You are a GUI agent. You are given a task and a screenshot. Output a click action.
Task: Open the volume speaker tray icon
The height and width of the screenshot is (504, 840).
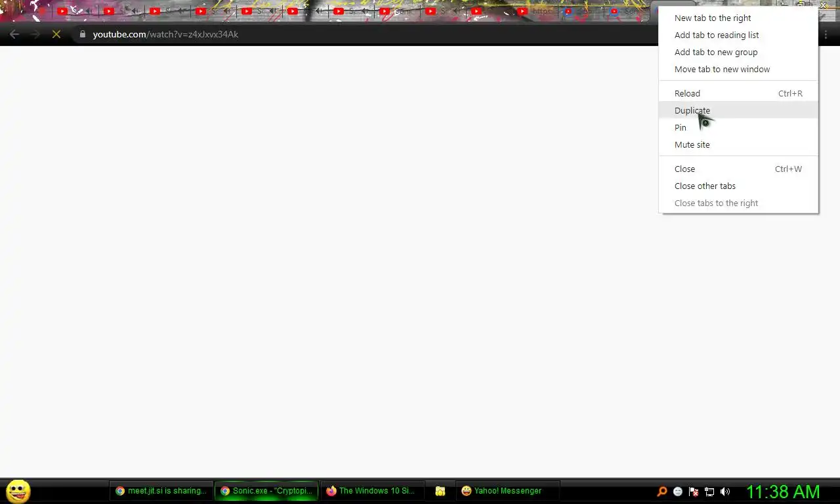pos(725,491)
